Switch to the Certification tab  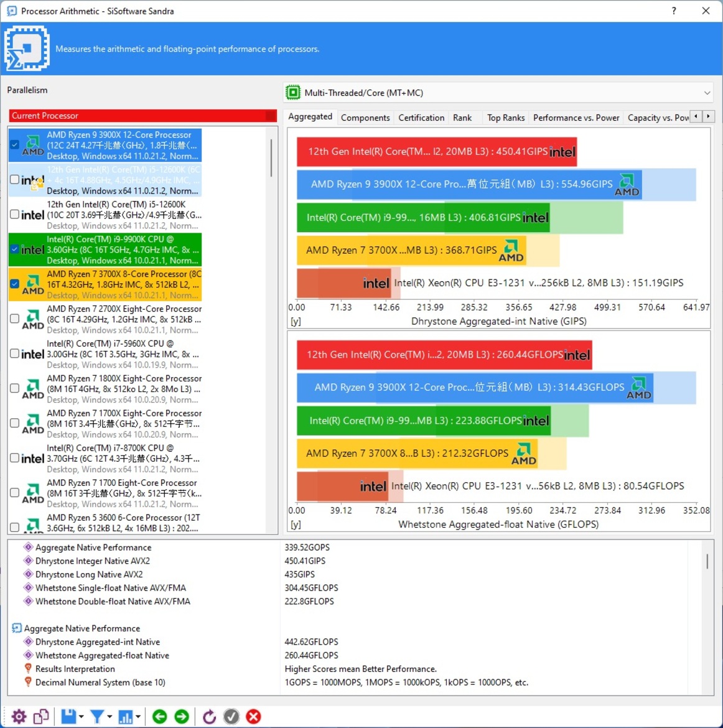[421, 118]
